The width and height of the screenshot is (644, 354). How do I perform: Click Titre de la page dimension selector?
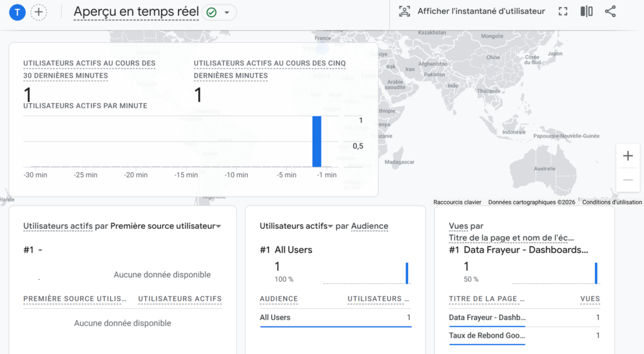[511, 238]
